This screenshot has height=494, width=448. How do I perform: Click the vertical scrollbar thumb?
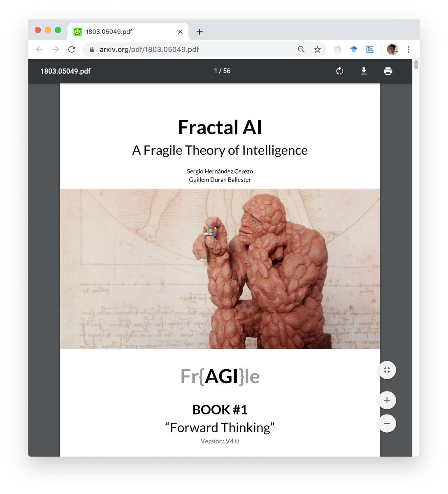coord(416,64)
